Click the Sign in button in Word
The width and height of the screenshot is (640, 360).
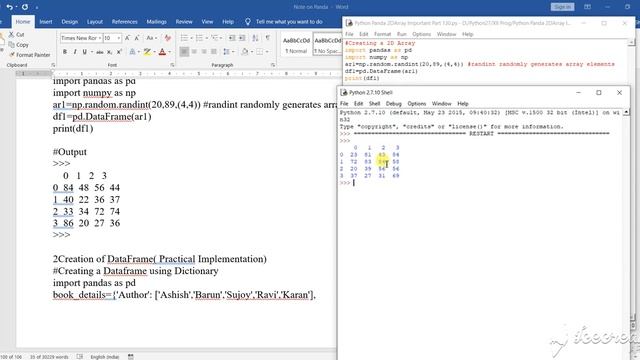pos(562,7)
